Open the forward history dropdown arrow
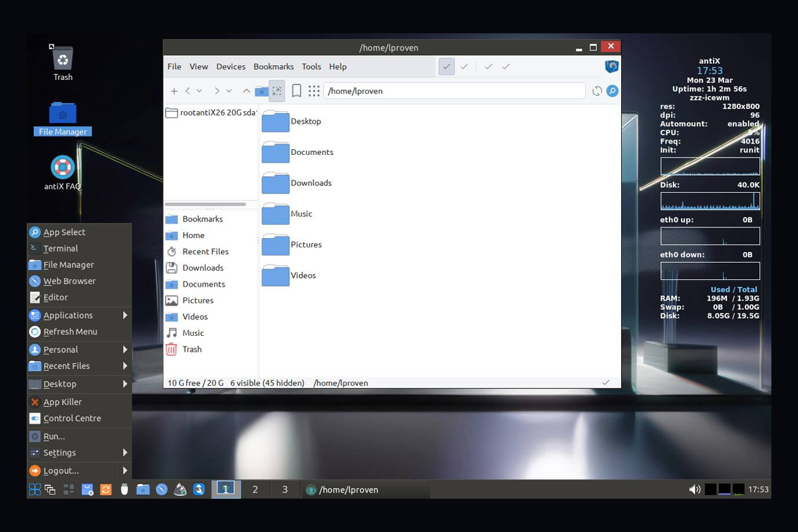The image size is (798, 532). coord(229,91)
